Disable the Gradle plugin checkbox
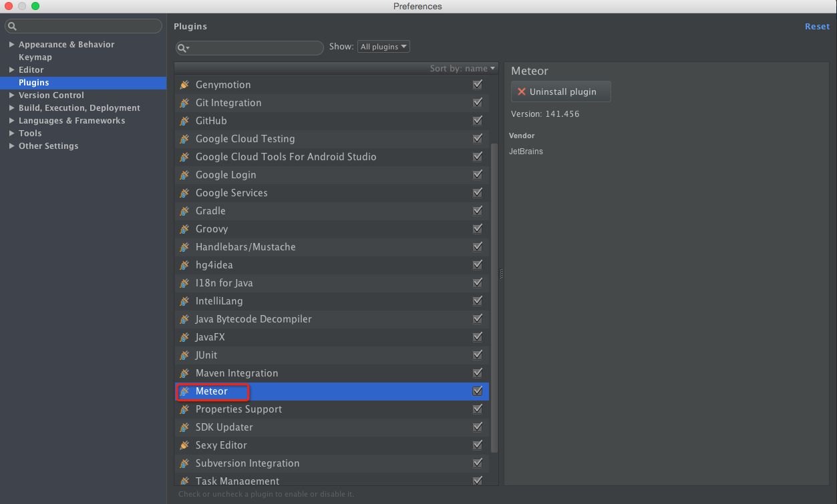The width and height of the screenshot is (837, 504). [x=477, y=211]
